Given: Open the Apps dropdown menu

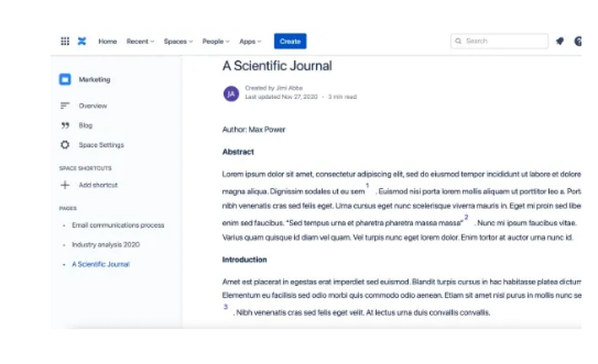Looking at the screenshot, I should pyautogui.click(x=250, y=41).
